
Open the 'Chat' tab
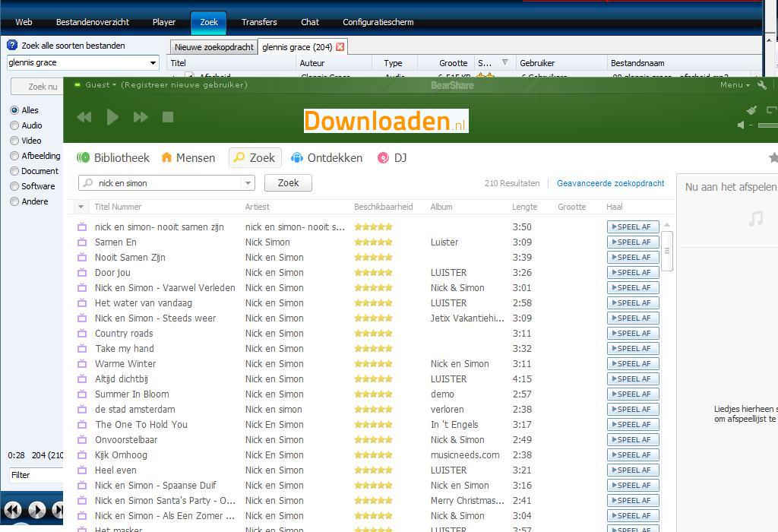tap(310, 22)
